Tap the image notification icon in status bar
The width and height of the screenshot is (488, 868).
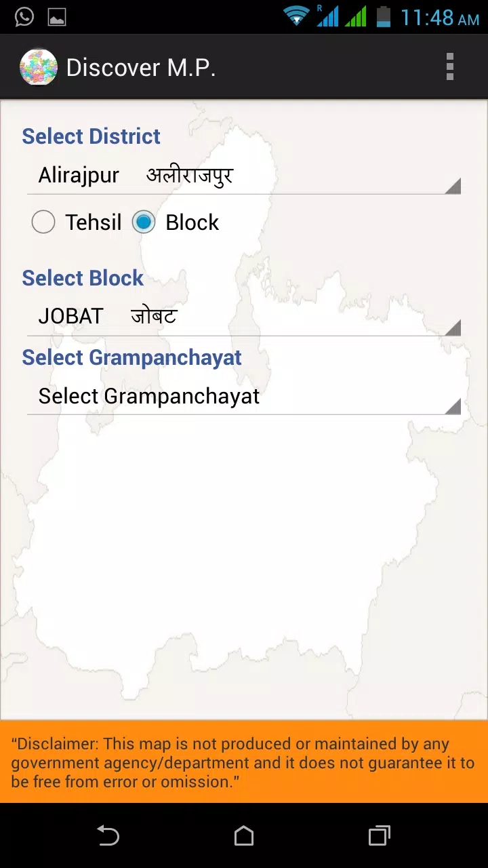pos(57,18)
